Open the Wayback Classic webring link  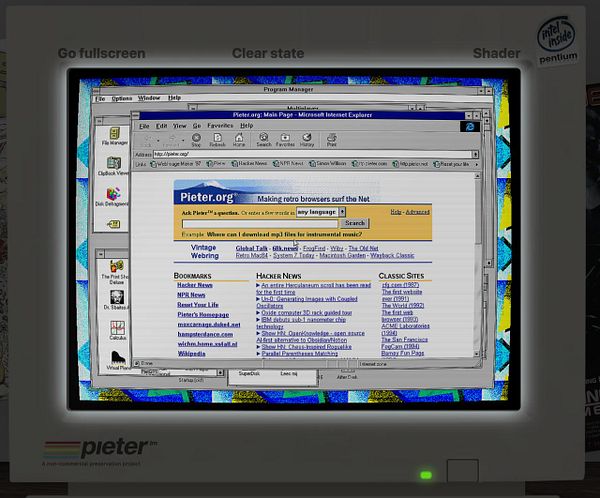pos(392,255)
